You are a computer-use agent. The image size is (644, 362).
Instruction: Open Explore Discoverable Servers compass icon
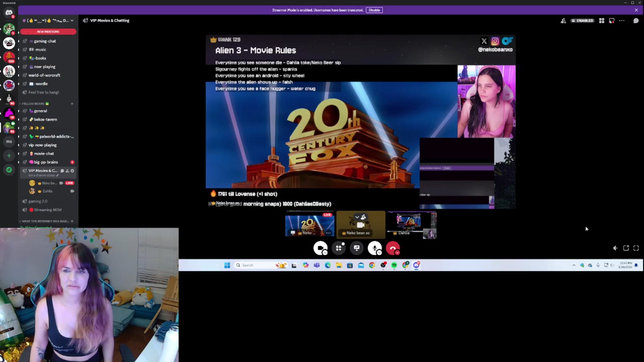click(9, 170)
